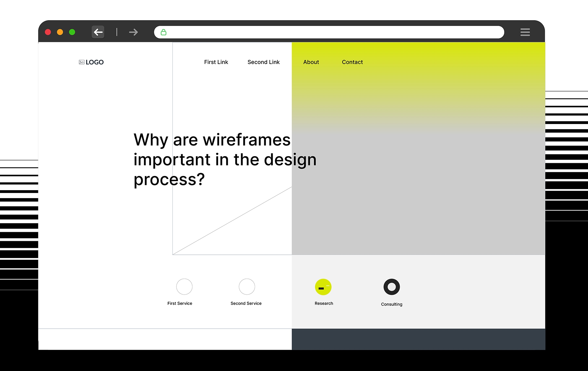
Task: Click the red close window button
Action: pos(48,32)
